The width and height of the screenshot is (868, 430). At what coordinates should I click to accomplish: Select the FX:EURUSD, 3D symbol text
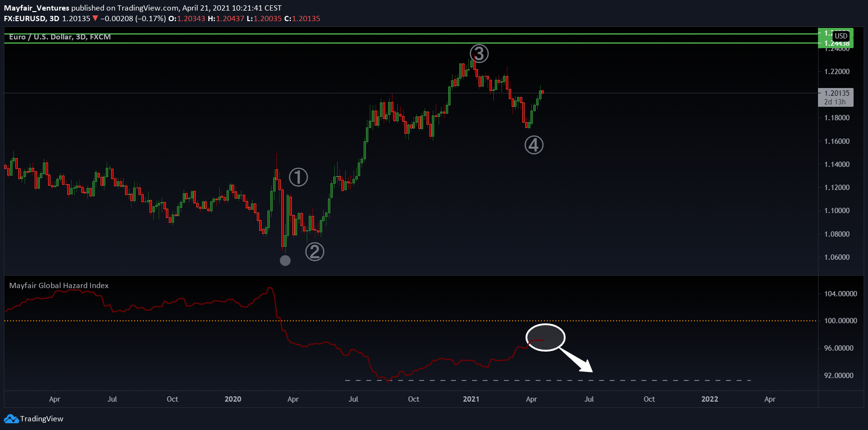click(x=32, y=18)
